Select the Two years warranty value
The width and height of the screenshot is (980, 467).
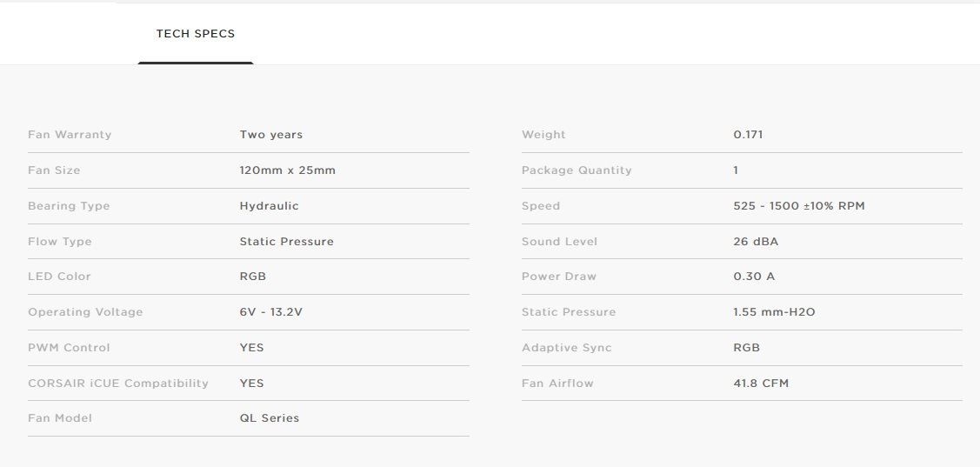point(271,135)
